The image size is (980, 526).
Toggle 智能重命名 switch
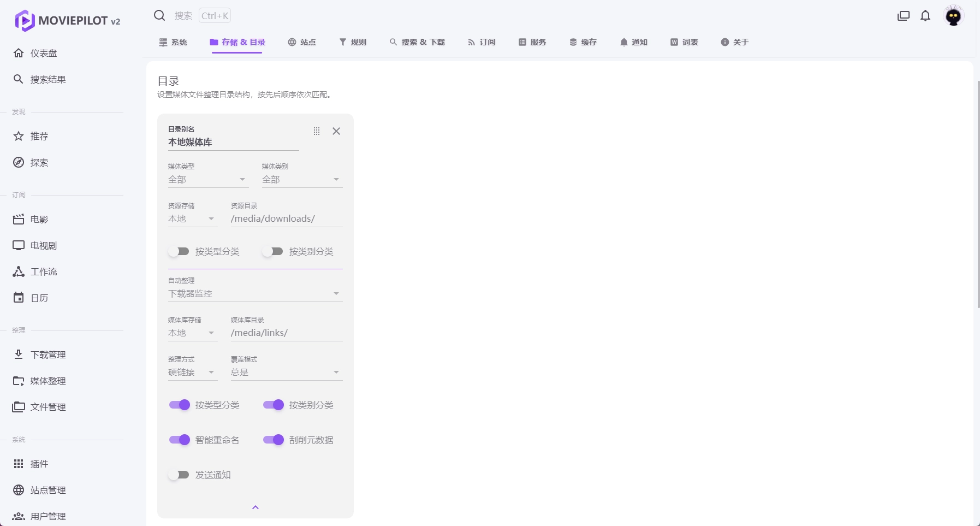tap(179, 440)
